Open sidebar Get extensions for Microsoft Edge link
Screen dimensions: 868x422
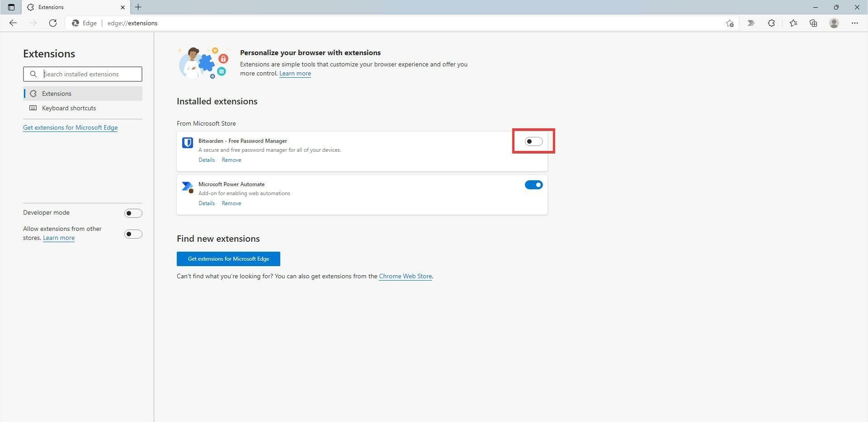point(70,127)
